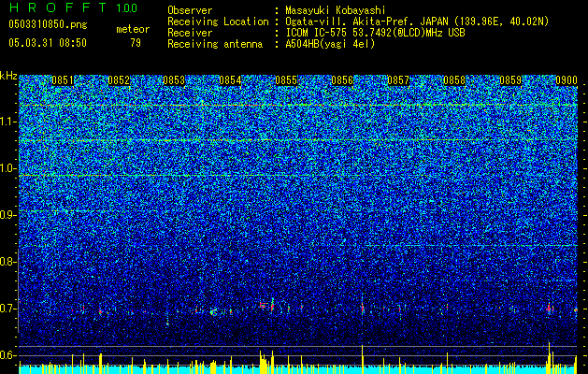Screen dimensions: 588x374
Task: Click the 0859 time marker
Action: click(510, 80)
